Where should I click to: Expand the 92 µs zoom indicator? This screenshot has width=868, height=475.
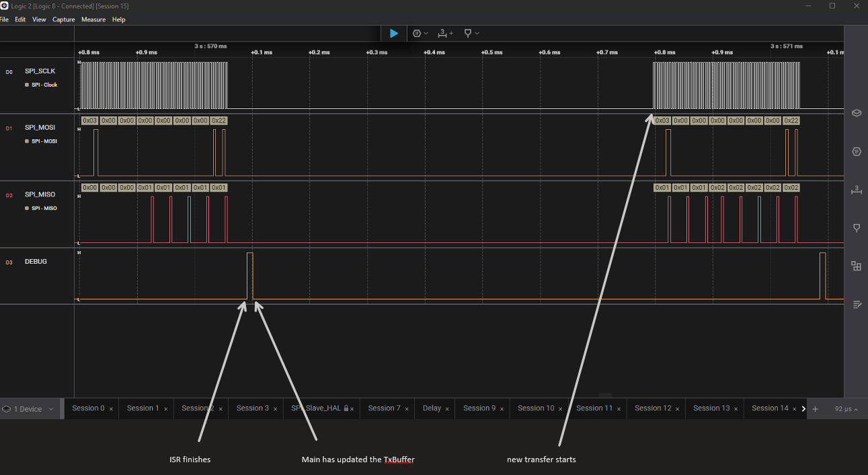pyautogui.click(x=846, y=408)
